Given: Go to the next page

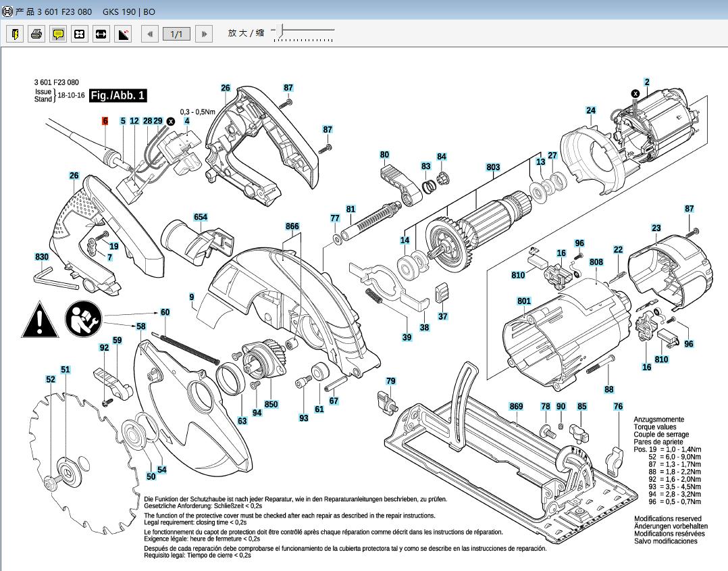Looking at the screenshot, I should [x=204, y=34].
